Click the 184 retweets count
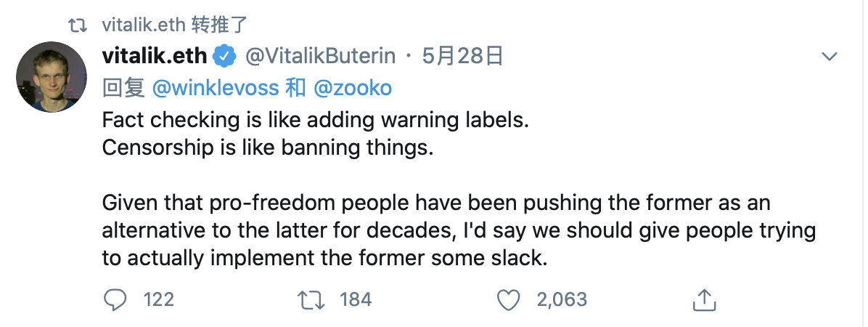This screenshot has width=868, height=327. click(x=355, y=299)
